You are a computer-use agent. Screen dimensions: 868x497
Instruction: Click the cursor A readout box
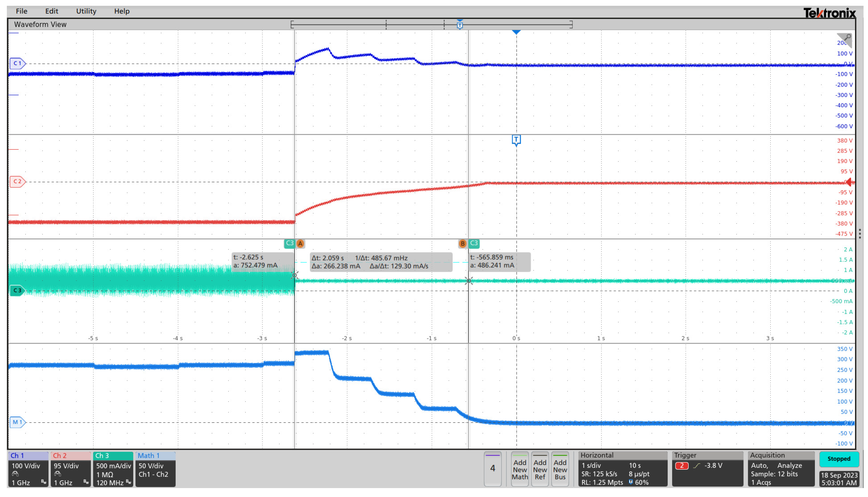click(262, 261)
